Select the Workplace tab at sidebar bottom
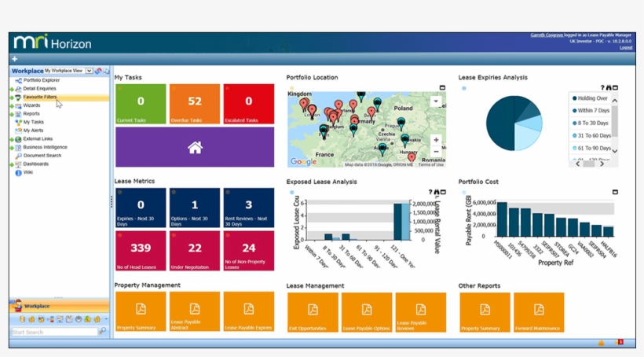The height and width of the screenshot is (357, 644). [59, 306]
